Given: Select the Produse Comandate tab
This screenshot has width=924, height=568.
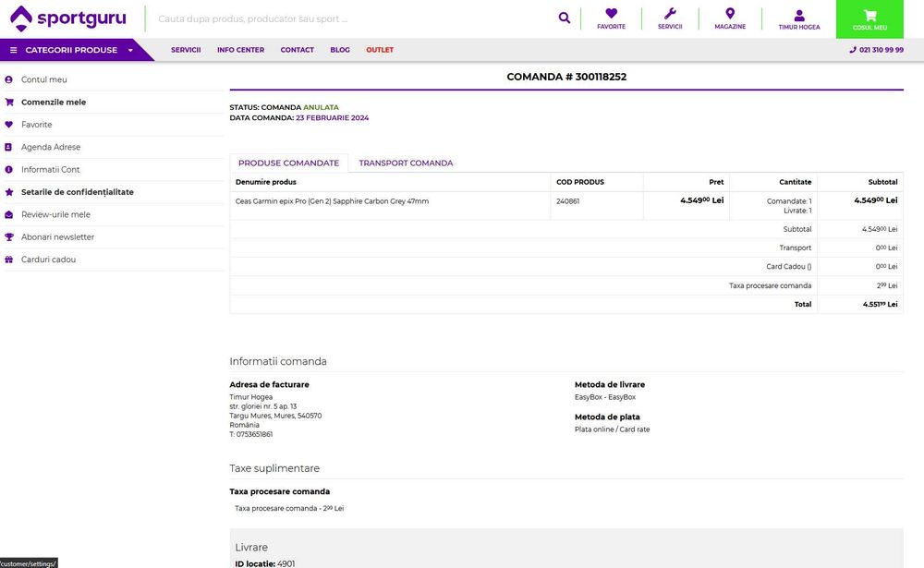Looking at the screenshot, I should pos(288,163).
